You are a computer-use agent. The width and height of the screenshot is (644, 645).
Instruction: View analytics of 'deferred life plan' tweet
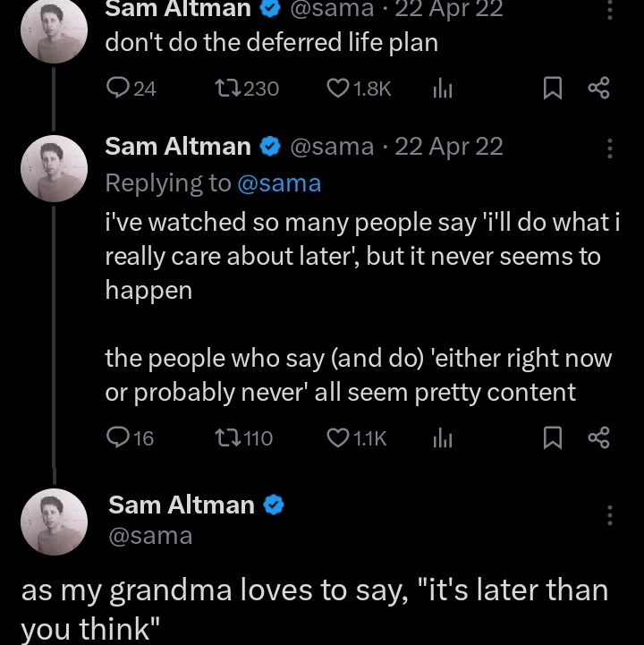[442, 88]
